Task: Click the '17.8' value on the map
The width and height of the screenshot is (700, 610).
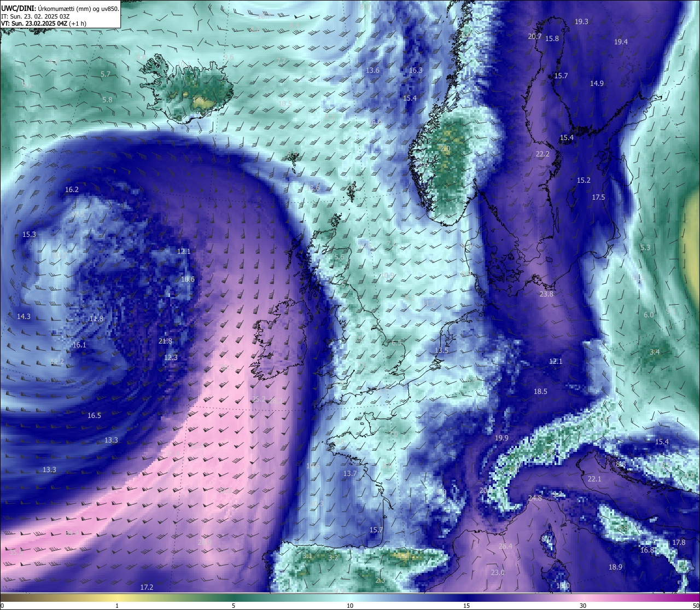Action: pyautogui.click(x=679, y=543)
